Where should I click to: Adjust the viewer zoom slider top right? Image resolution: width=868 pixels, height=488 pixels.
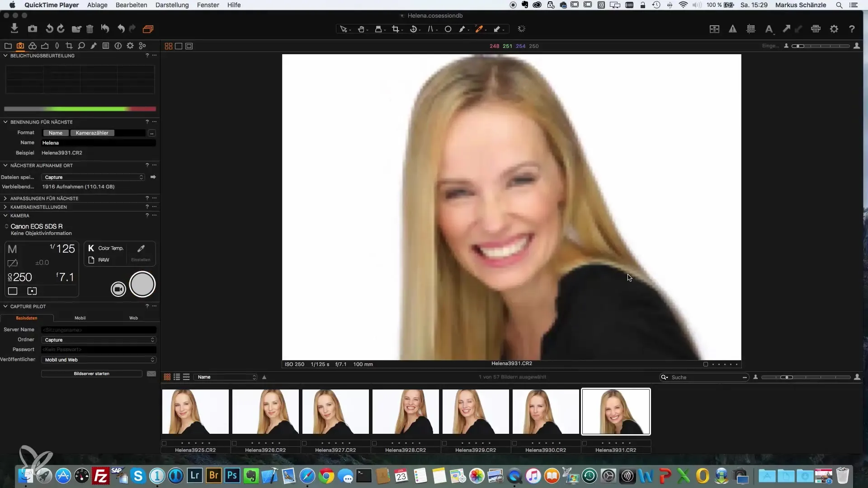(821, 46)
